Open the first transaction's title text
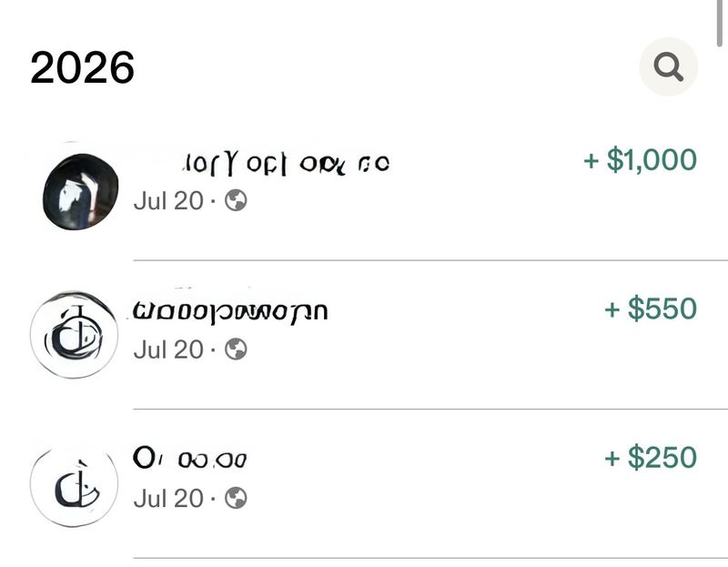 (x=286, y=165)
